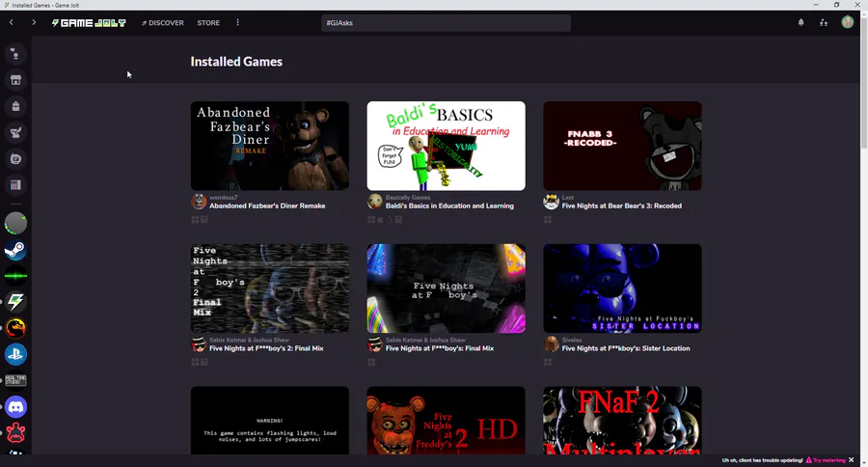
Task: Open the PlayStation community icon
Action: 15,354
